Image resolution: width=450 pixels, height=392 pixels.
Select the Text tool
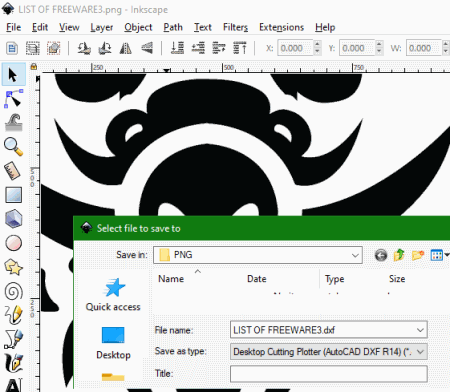(x=14, y=385)
